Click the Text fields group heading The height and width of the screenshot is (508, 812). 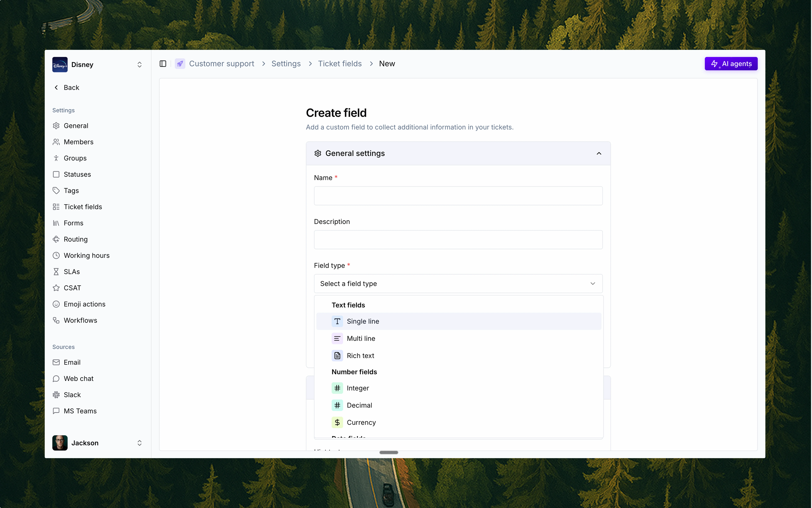pyautogui.click(x=348, y=305)
